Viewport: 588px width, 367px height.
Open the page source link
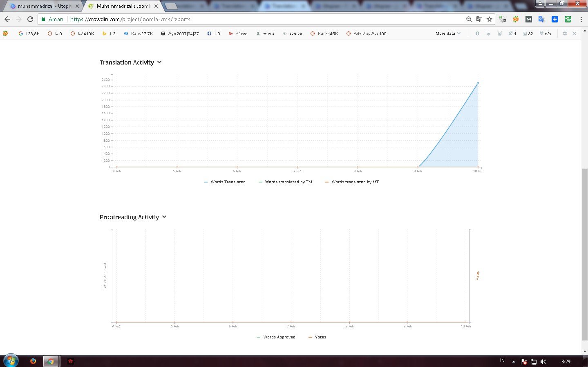(x=292, y=33)
